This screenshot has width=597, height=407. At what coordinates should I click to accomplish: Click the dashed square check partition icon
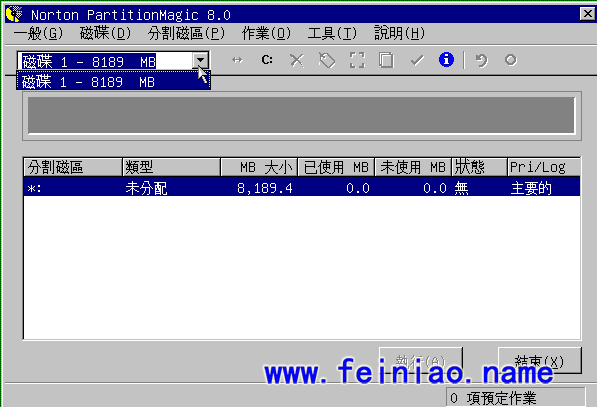point(357,60)
